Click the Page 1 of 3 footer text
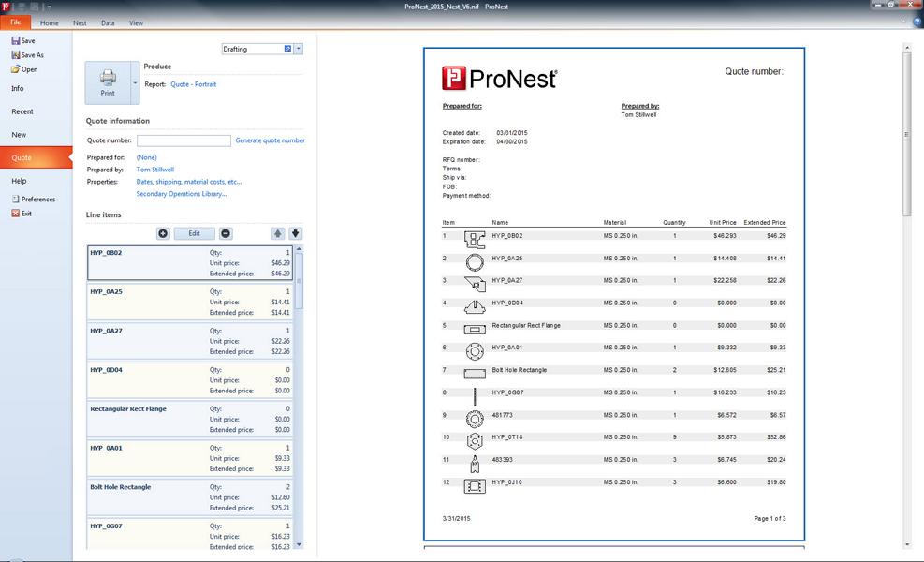The width and height of the screenshot is (924, 562). click(x=770, y=518)
